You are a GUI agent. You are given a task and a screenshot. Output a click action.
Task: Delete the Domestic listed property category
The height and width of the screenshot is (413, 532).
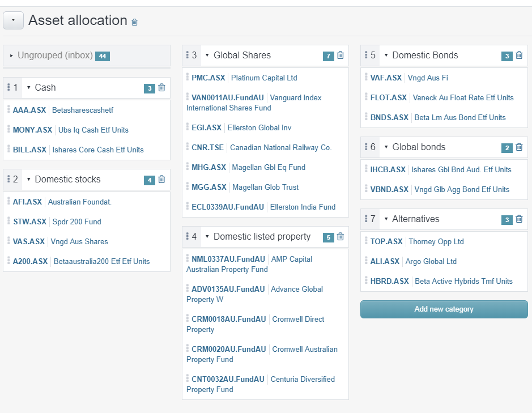(x=341, y=236)
